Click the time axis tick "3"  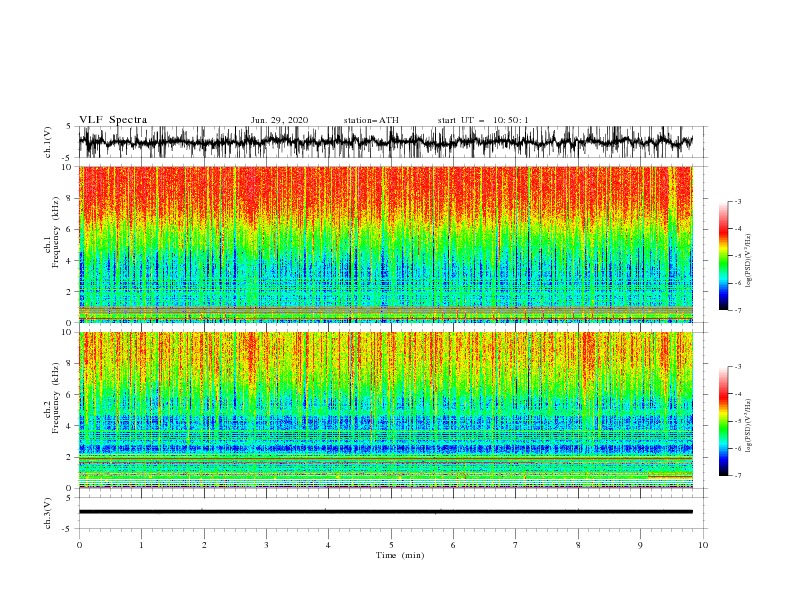click(x=266, y=545)
